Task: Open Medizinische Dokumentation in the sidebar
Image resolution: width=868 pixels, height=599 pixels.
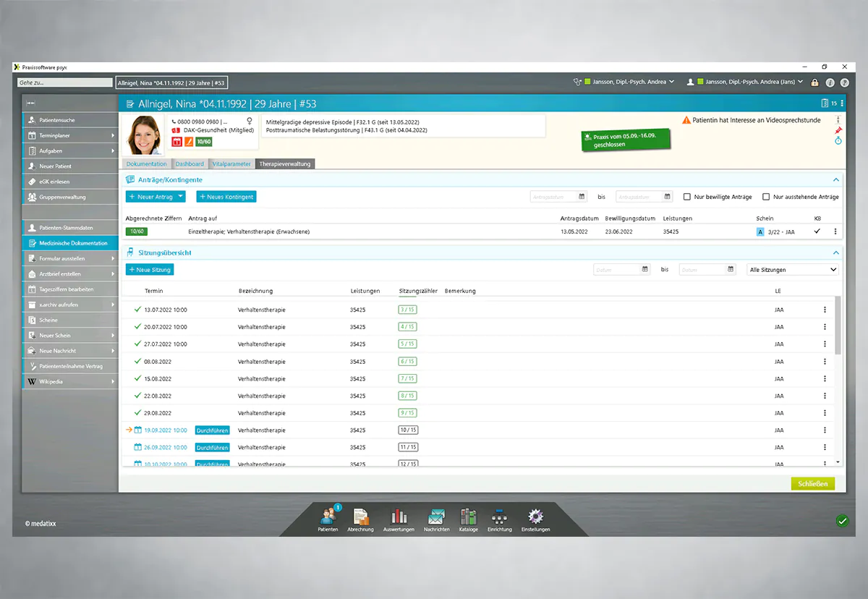Action: (x=69, y=243)
